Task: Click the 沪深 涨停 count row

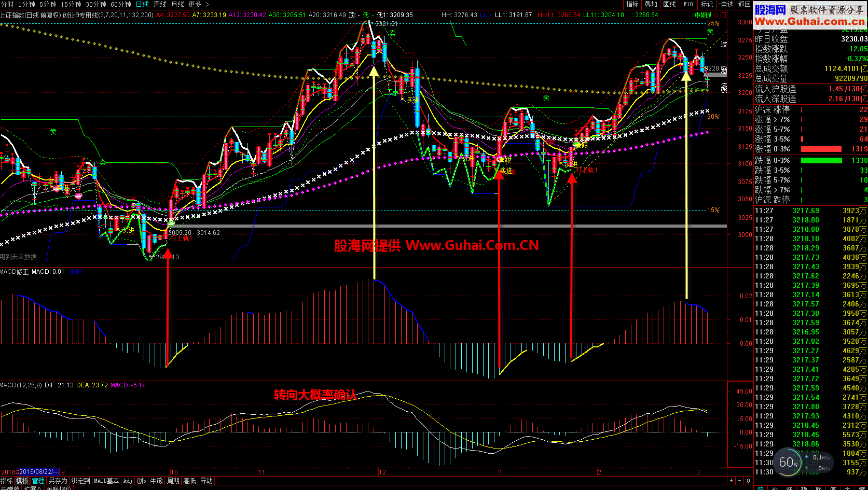Action: [811, 110]
